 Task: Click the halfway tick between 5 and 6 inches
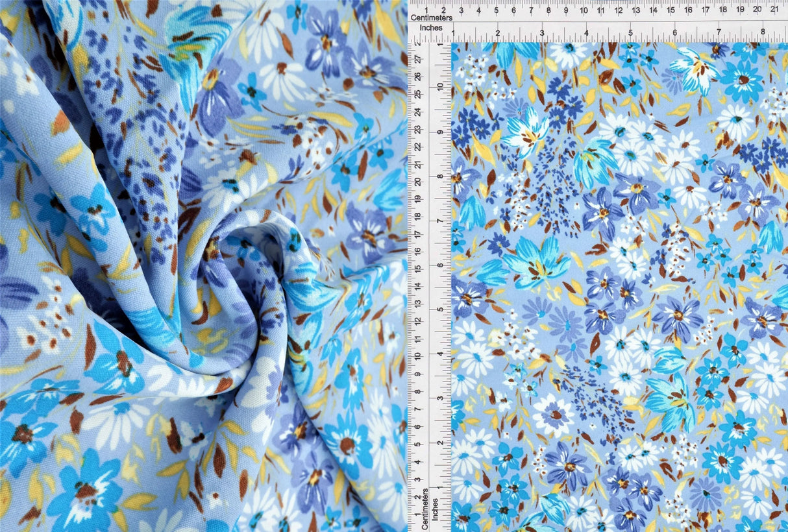[x=652, y=36]
